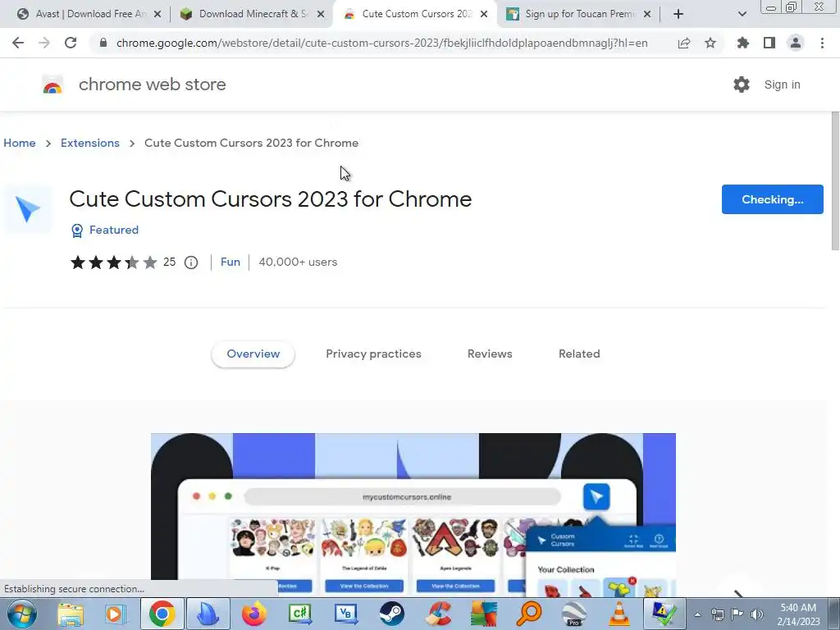This screenshot has height=630, width=840.
Task: Expand the tab search chevron
Action: [742, 14]
